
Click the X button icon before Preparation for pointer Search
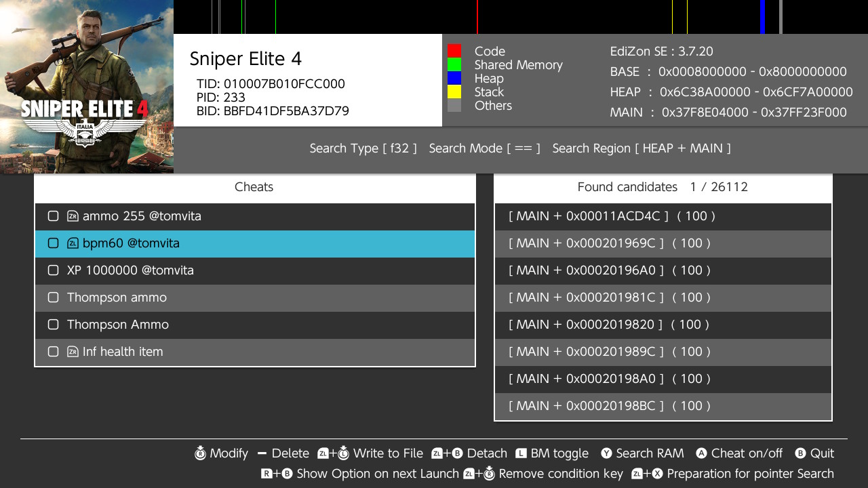pyautogui.click(x=656, y=474)
